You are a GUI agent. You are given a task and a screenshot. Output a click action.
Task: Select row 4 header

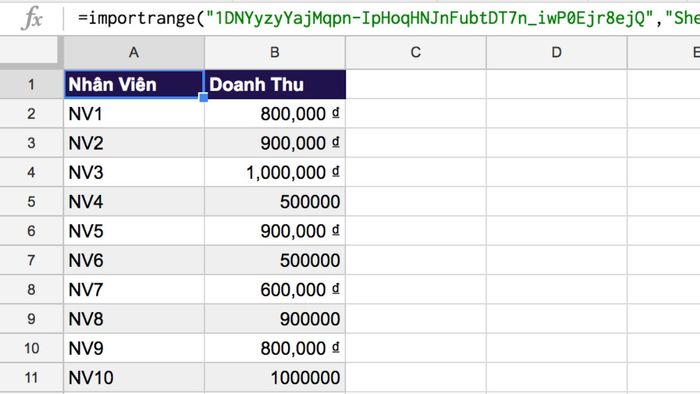(x=31, y=172)
